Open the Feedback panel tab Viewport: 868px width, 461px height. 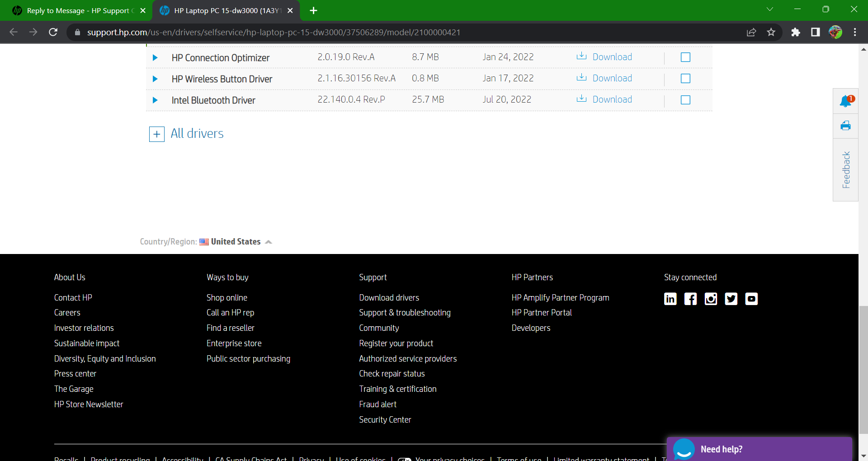pos(846,170)
